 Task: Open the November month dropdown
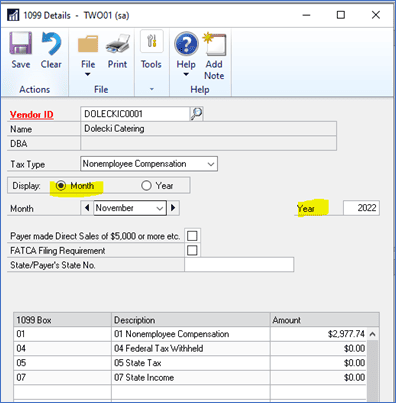pyautogui.click(x=160, y=208)
